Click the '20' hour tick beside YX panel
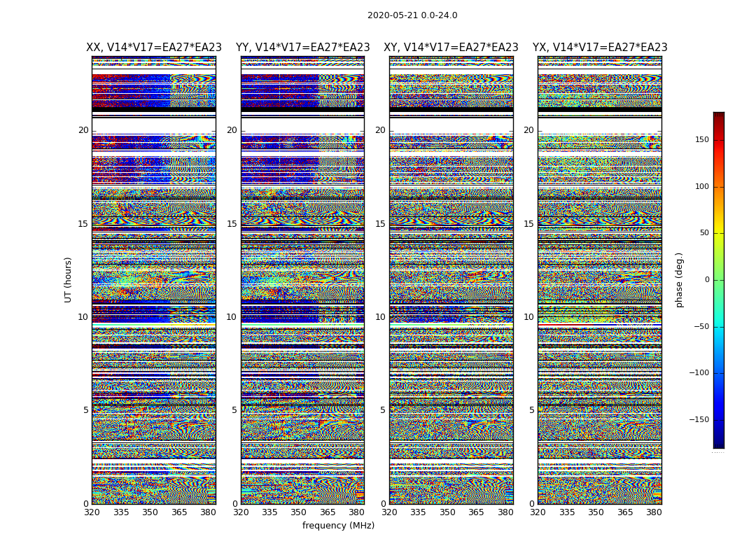The image size is (735, 560). 529,130
